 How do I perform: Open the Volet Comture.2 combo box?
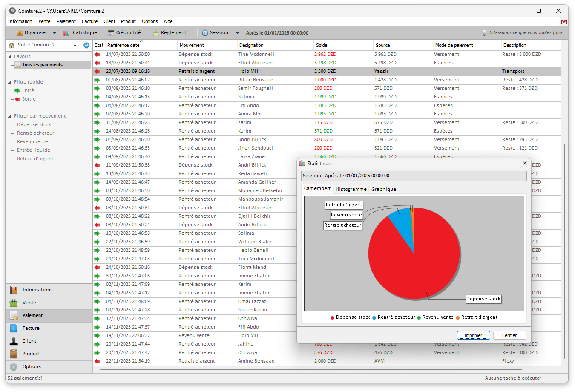pos(75,45)
